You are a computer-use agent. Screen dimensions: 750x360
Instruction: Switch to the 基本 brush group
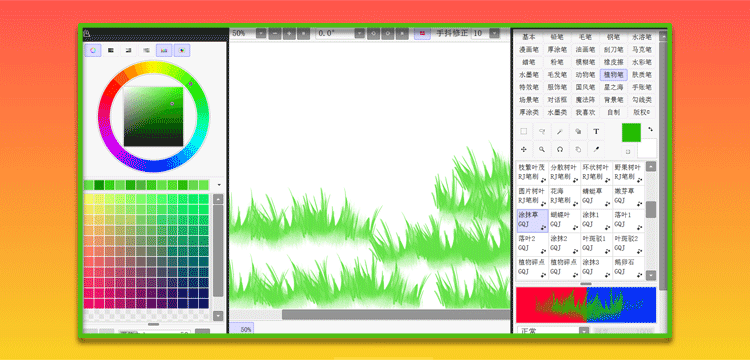529,37
